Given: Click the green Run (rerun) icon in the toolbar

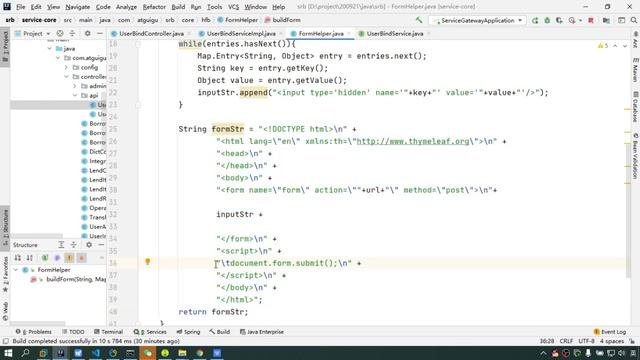Looking at the screenshot, I should pos(535,20).
